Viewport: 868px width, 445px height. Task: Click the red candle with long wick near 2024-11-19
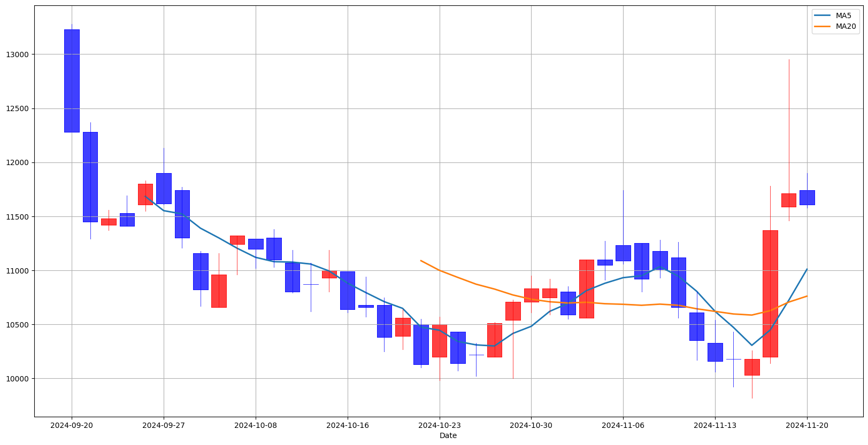click(788, 200)
